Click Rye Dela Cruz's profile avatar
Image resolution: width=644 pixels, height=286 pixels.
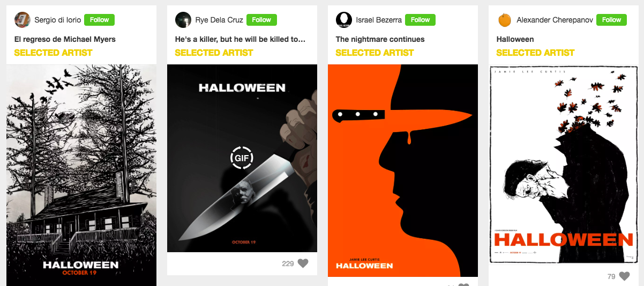pyautogui.click(x=183, y=20)
